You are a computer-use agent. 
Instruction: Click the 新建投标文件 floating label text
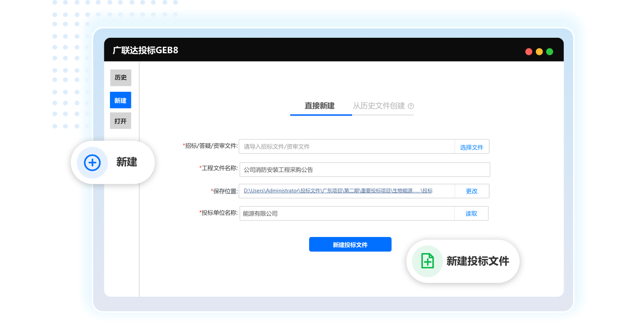tap(478, 261)
